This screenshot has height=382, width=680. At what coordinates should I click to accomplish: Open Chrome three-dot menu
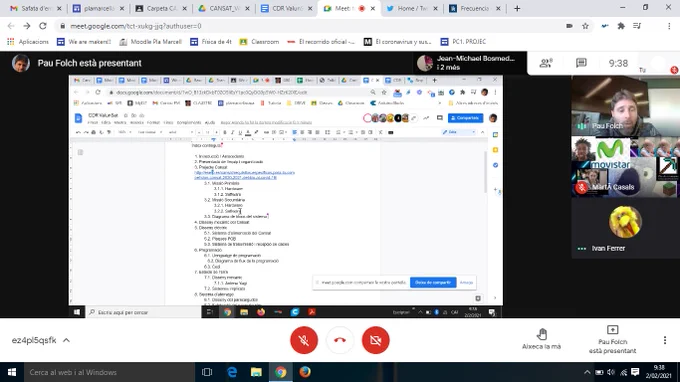coord(669,26)
